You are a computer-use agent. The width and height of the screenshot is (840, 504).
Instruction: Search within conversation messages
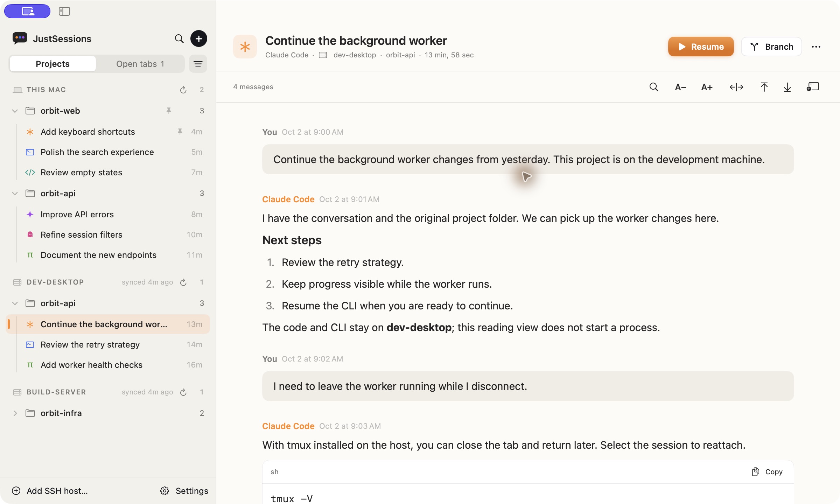(654, 87)
